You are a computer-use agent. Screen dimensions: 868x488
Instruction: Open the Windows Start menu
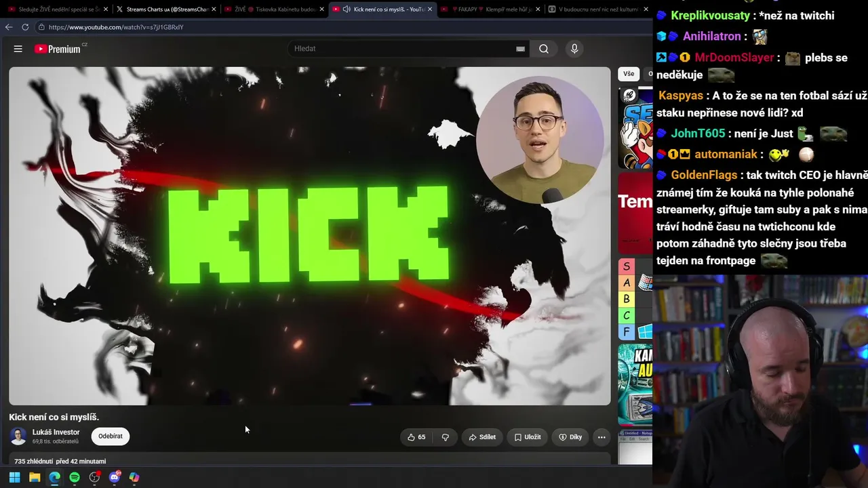[x=14, y=477]
